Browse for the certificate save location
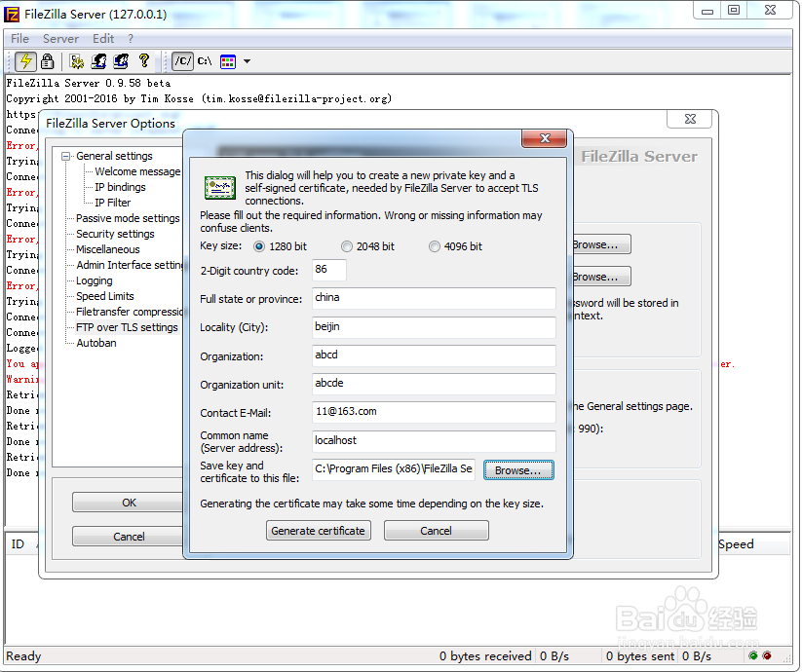Viewport: 802px width, 672px height. (x=518, y=470)
